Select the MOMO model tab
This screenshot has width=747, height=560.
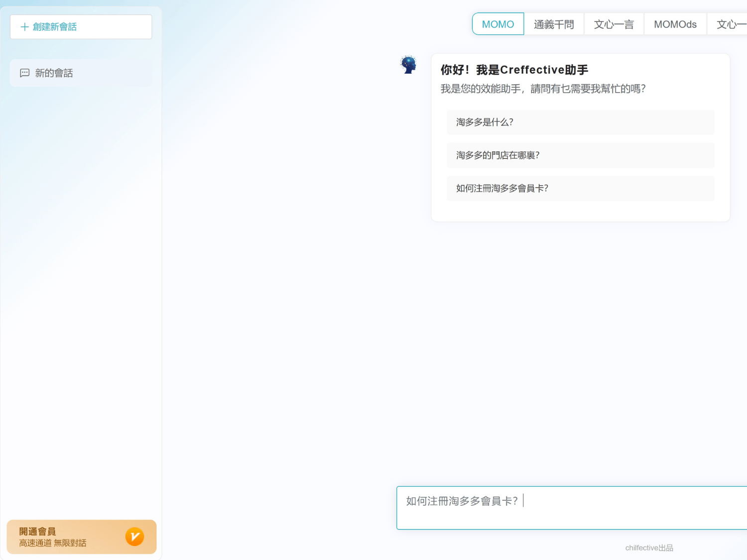coord(498,24)
